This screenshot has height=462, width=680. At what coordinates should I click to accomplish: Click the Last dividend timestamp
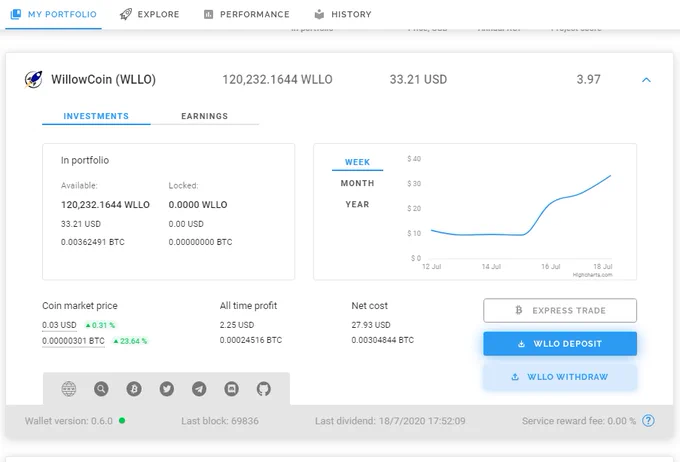pyautogui.click(x=390, y=421)
